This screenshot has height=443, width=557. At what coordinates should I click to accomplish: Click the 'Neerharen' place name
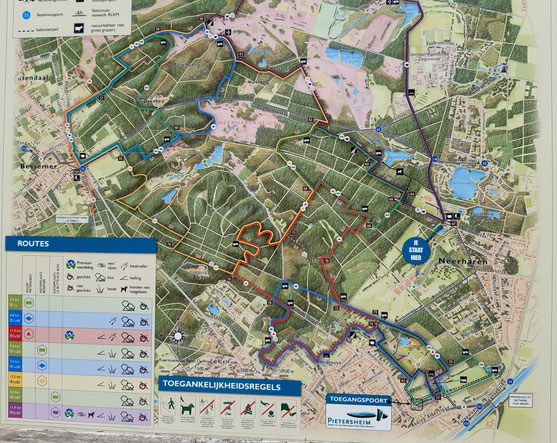[x=463, y=261]
